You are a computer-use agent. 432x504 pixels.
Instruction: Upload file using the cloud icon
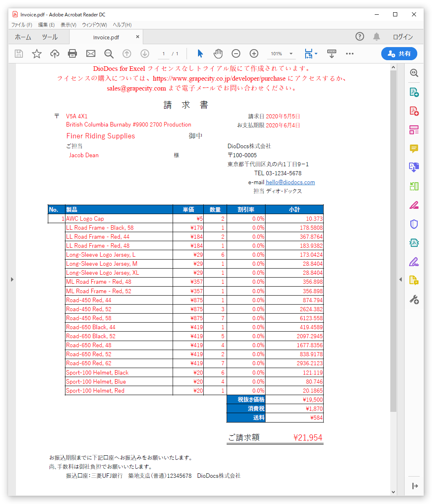coord(55,54)
